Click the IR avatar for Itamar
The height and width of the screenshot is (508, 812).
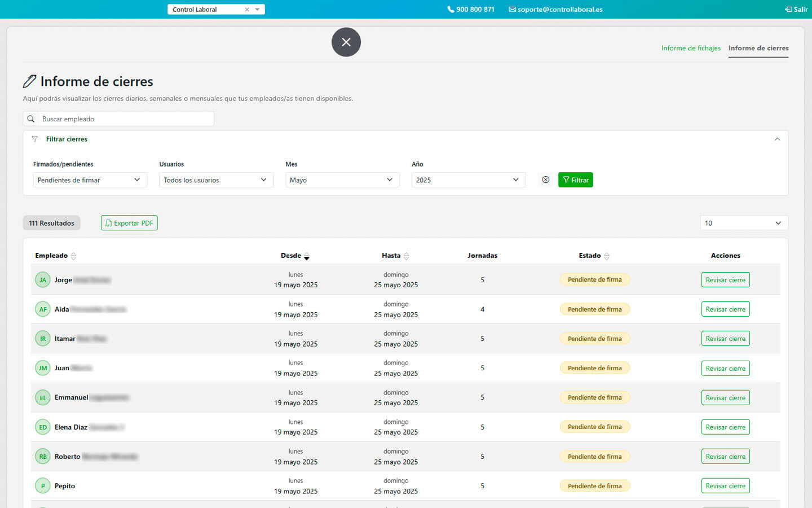(43, 339)
